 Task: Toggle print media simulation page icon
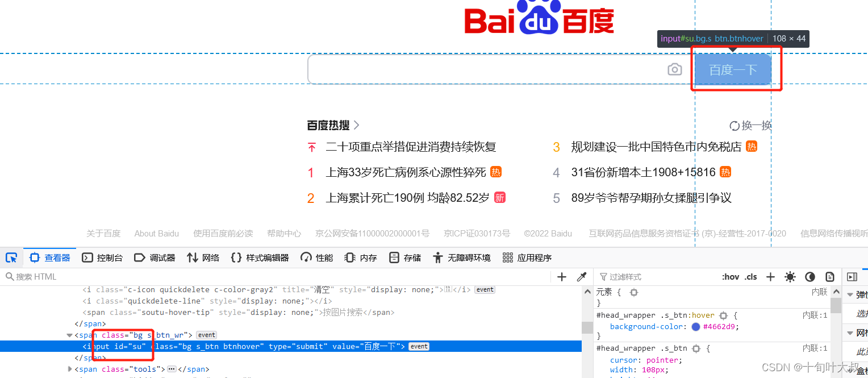click(830, 277)
